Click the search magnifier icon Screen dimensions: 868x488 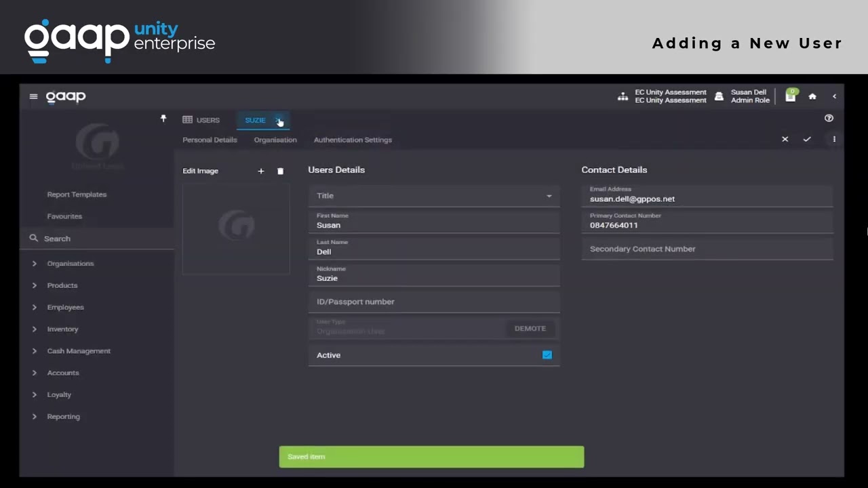click(x=34, y=239)
